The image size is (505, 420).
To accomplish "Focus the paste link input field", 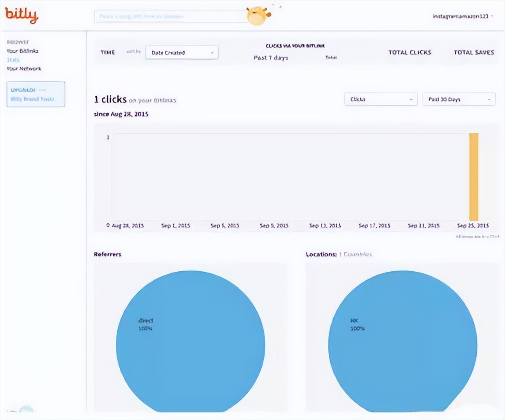I will [170, 16].
